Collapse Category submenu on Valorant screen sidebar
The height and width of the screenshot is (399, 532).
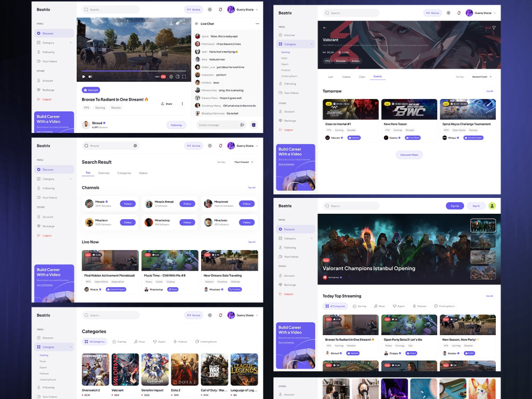click(x=311, y=44)
